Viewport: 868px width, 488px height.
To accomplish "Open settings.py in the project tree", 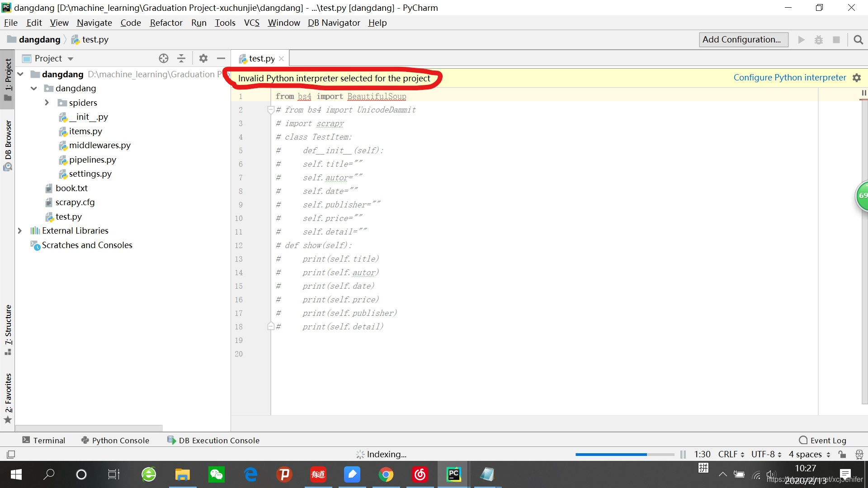I will pos(90,174).
